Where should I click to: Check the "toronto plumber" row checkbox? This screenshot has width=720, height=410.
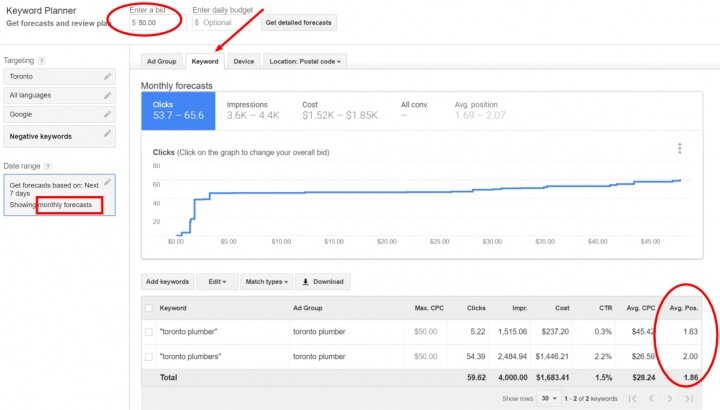[149, 331]
